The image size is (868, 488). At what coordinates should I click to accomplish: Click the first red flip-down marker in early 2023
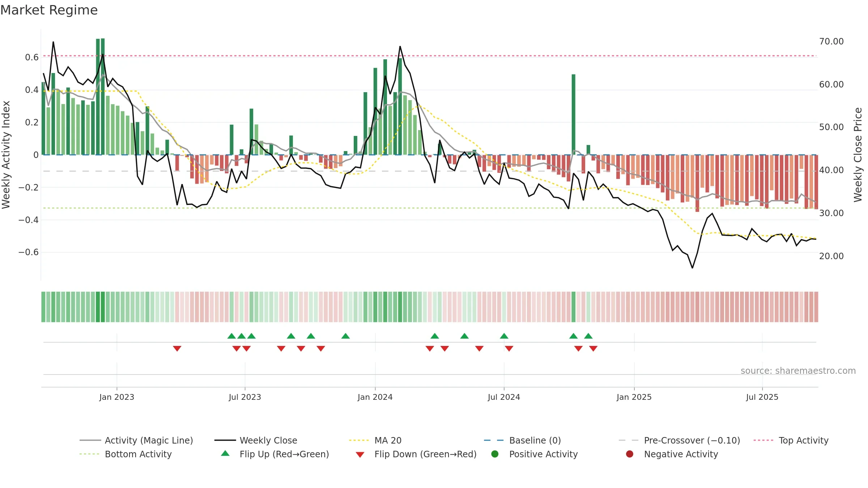click(177, 348)
